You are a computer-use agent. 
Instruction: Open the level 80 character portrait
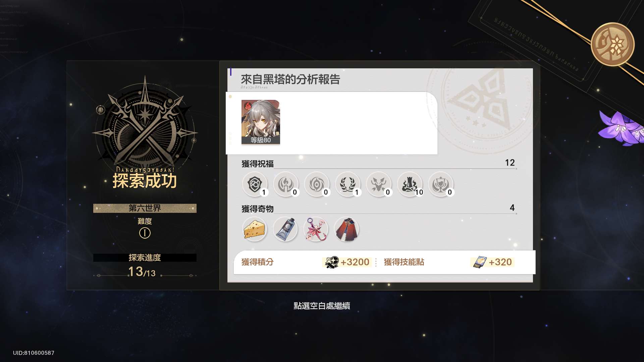coord(261,122)
